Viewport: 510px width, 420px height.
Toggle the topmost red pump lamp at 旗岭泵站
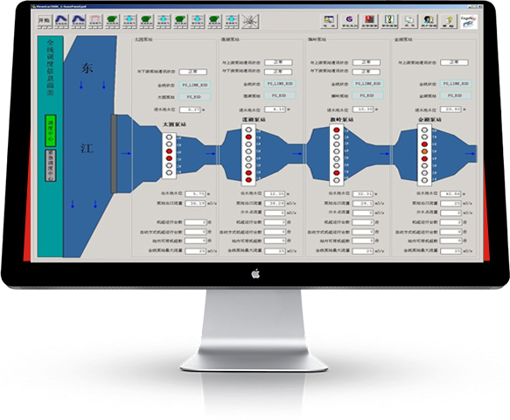point(336,130)
